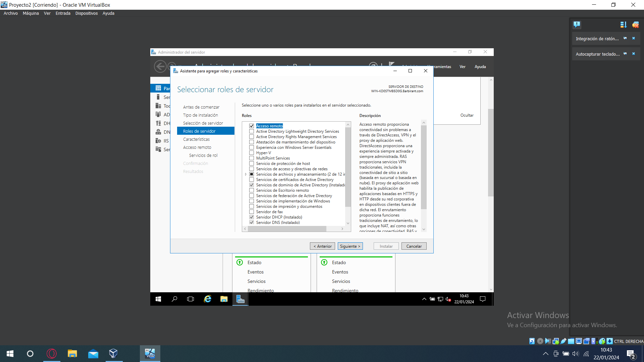Click notification sort order icon
The height and width of the screenshot is (362, 644).
click(x=624, y=24)
